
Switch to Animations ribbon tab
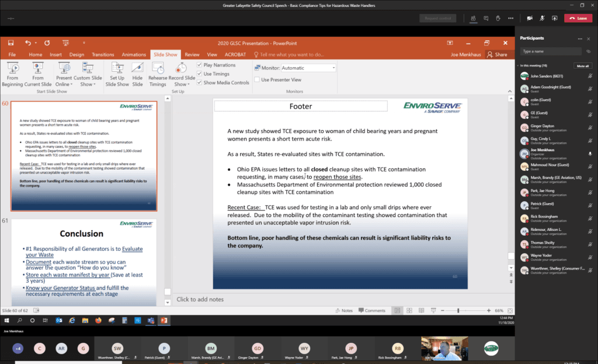134,54
